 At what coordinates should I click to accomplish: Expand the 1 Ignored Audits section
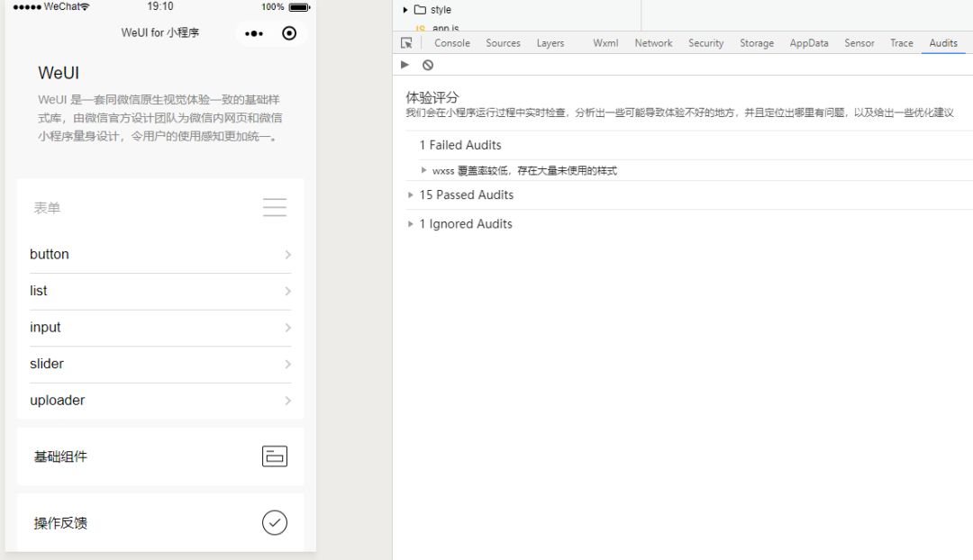[x=410, y=224]
